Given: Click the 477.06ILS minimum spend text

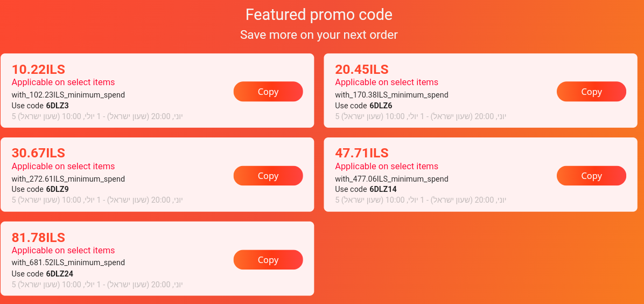Looking at the screenshot, I should point(391,179).
